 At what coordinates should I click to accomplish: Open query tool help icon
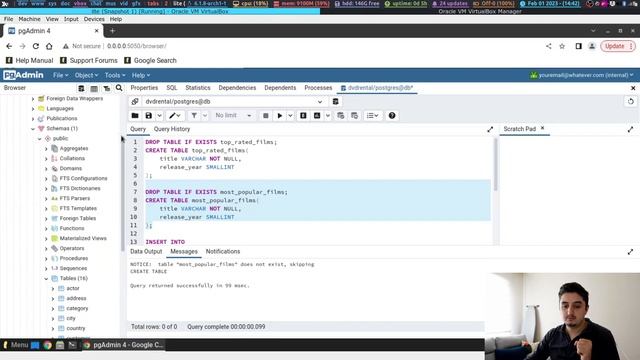click(392, 116)
